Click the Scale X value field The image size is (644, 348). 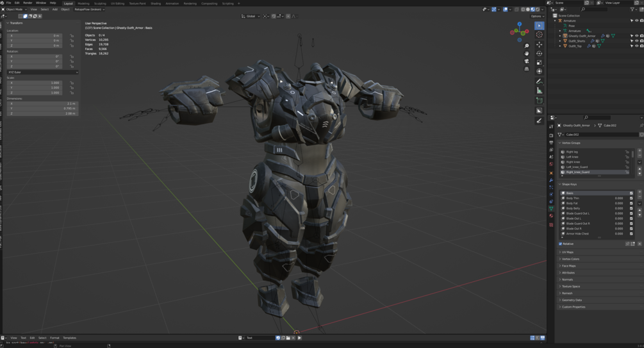coord(35,83)
